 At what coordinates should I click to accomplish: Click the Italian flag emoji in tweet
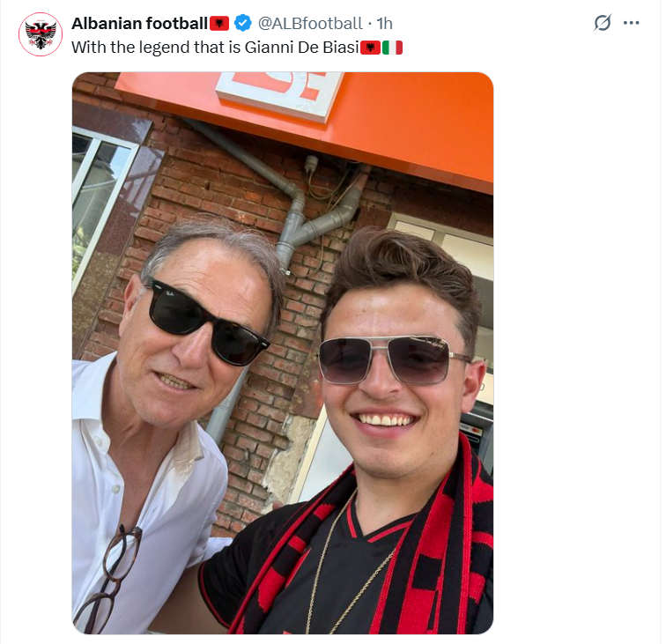click(x=393, y=48)
